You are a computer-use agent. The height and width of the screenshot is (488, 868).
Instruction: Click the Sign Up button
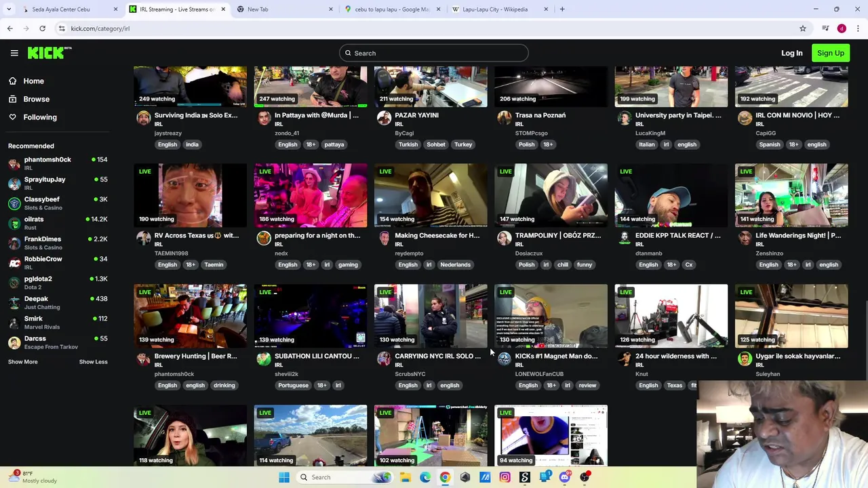[831, 53]
